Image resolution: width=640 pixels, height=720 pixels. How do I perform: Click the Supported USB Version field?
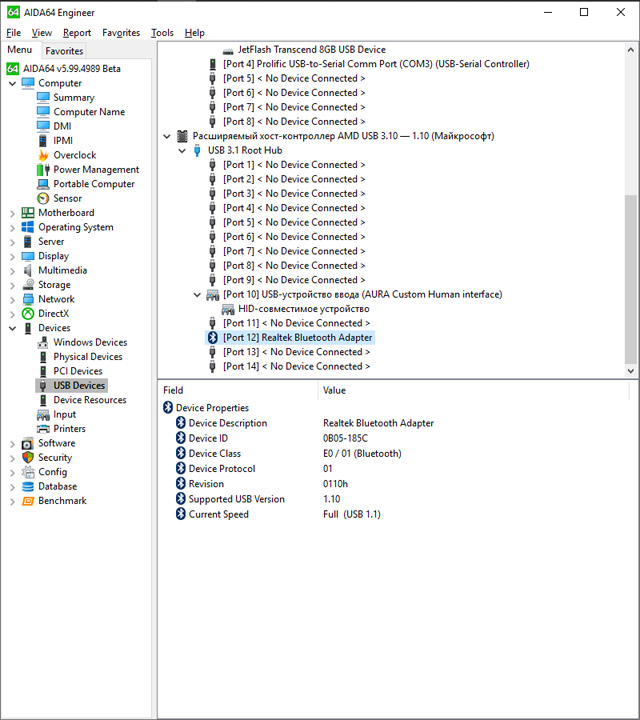pos(236,499)
